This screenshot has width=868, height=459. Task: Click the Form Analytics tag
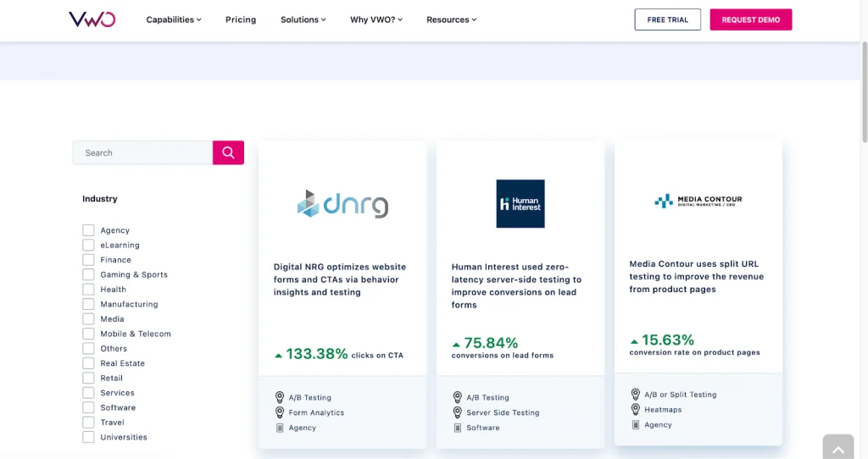[x=316, y=412]
